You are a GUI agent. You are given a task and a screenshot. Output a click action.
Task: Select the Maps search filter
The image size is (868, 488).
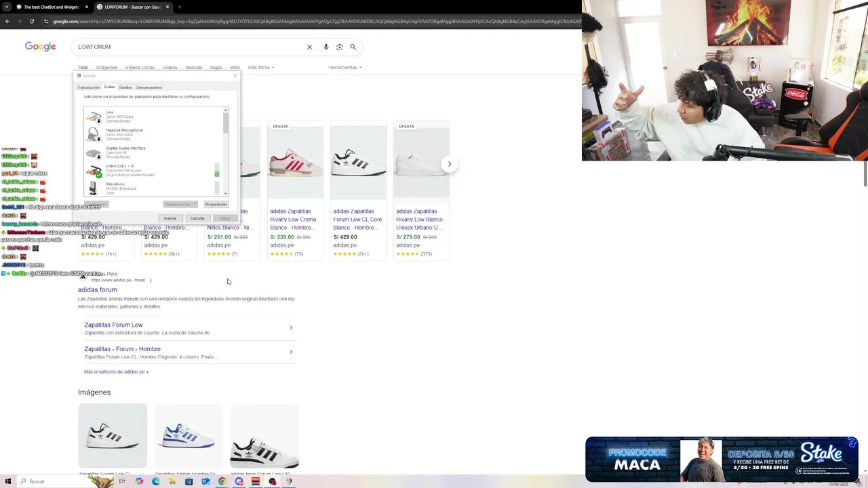216,67
